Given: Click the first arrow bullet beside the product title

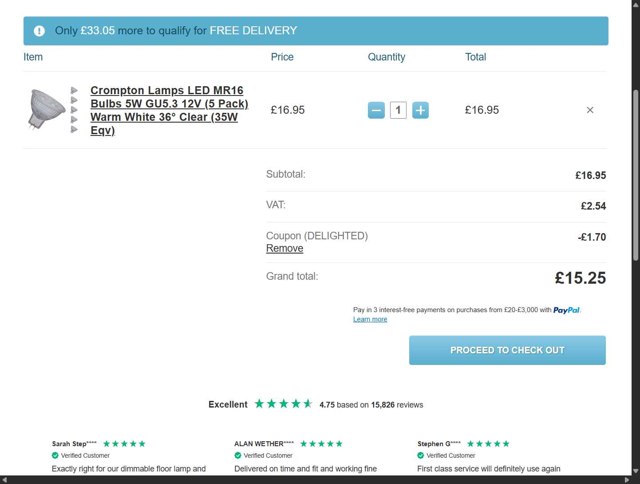Looking at the screenshot, I should pos(74,90).
